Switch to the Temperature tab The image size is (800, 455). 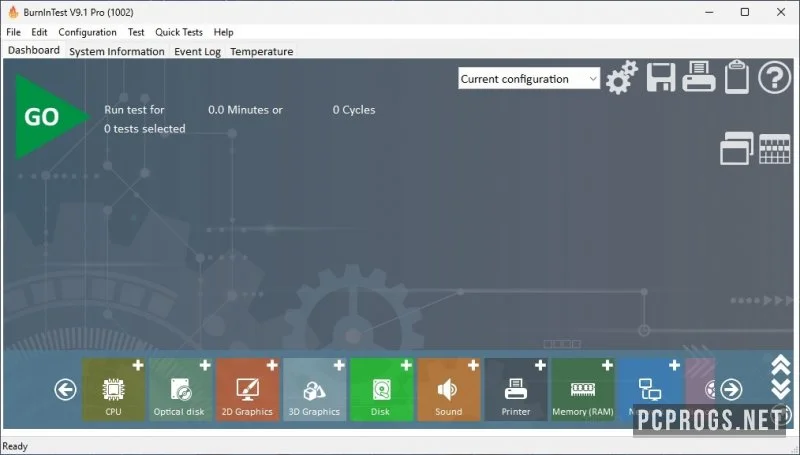coord(262,52)
